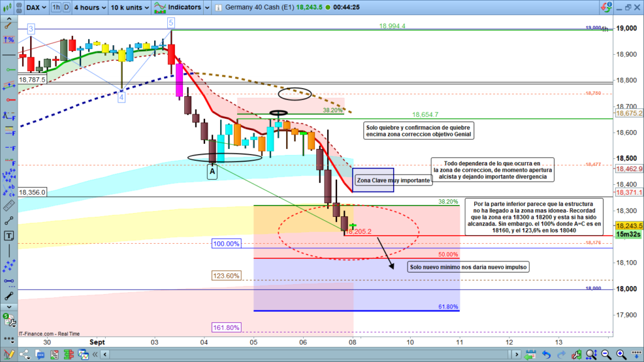Screen dimensions: 644x362
Task: Expand the 4 hours timeframe dropdown
Action: click(89, 8)
